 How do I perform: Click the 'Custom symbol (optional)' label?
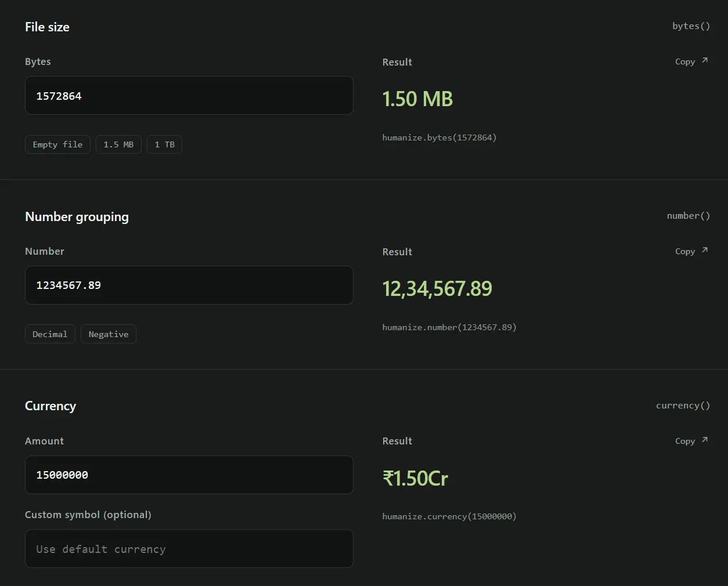coord(88,515)
